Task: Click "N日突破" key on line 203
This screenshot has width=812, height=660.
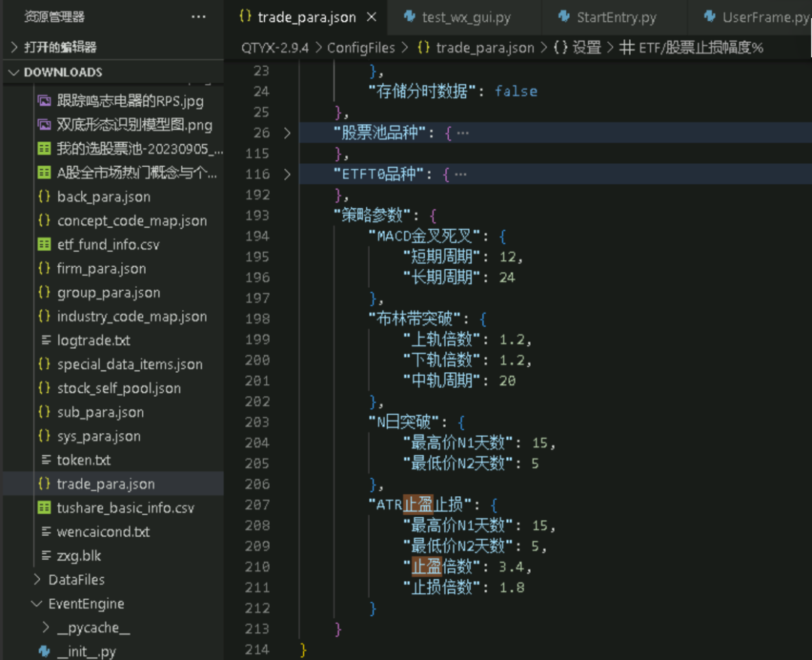Action: coord(404,422)
